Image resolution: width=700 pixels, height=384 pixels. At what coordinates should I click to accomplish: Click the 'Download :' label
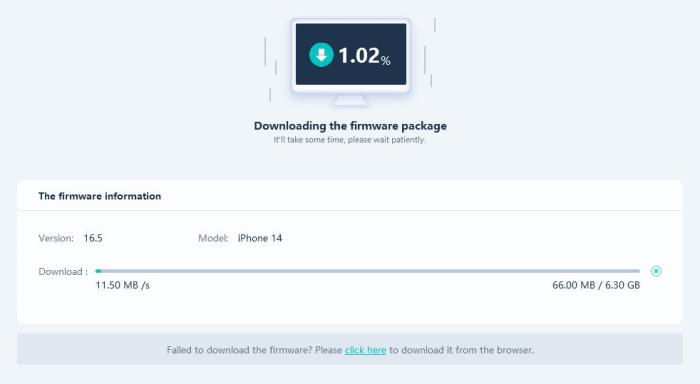[x=63, y=271]
